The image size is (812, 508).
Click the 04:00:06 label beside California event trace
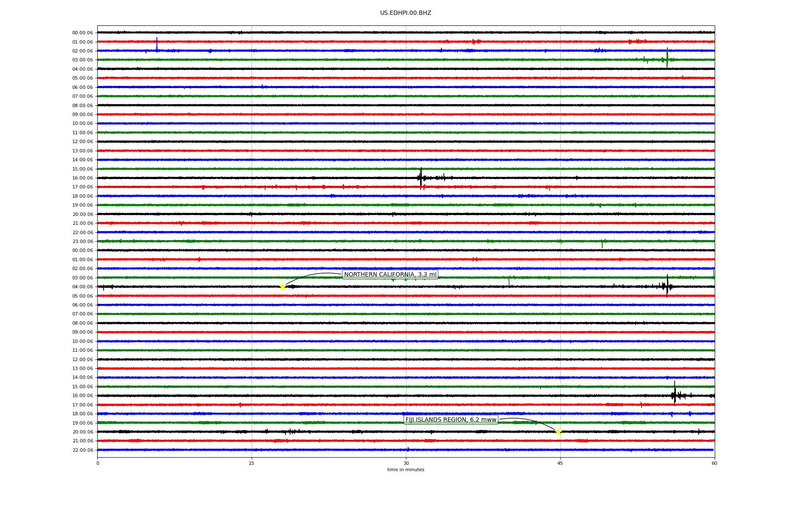pos(82,287)
